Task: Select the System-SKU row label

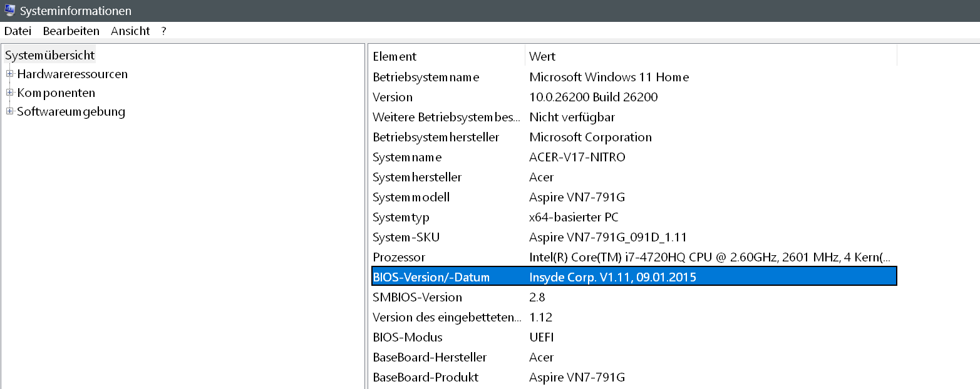Action: pyautogui.click(x=406, y=237)
